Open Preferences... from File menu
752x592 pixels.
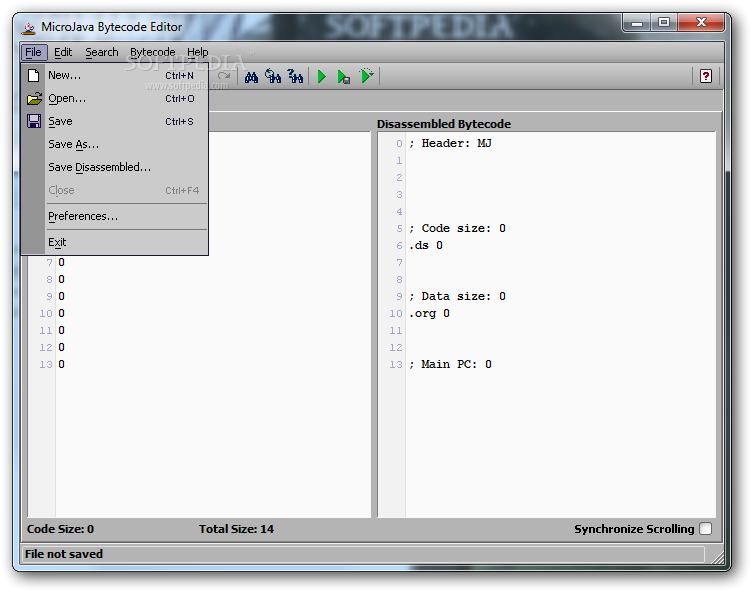click(x=115, y=216)
